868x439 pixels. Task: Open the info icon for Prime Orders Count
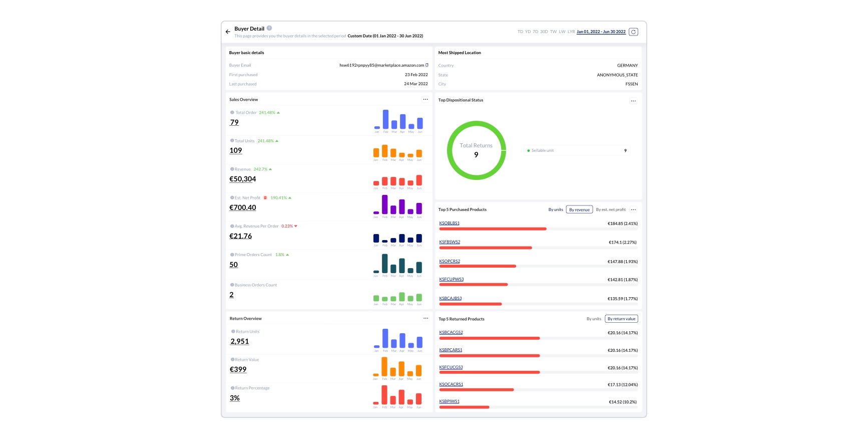click(232, 255)
